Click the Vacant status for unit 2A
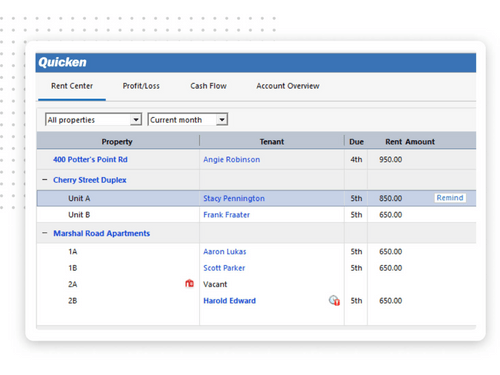 [x=215, y=284]
